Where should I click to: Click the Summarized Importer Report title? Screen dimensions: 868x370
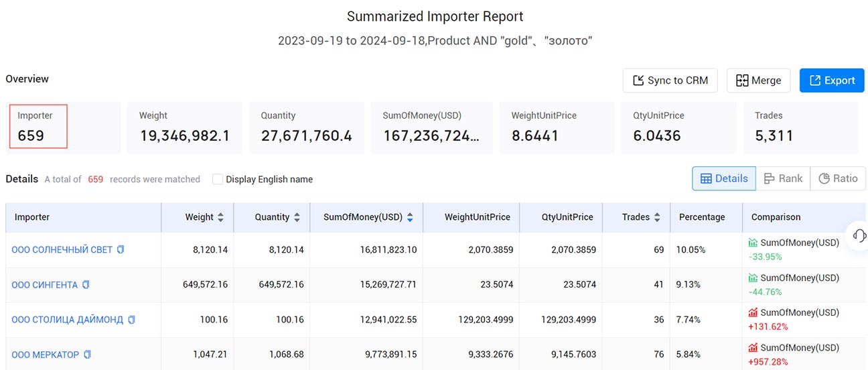coord(435,16)
